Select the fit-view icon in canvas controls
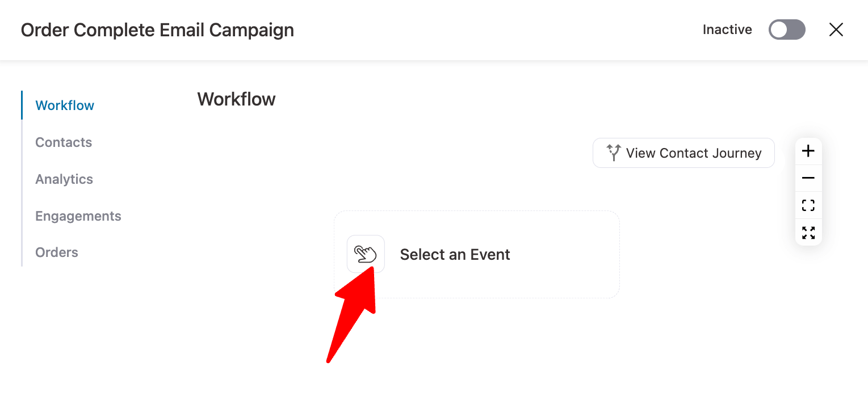868x405 pixels. pos(808,205)
